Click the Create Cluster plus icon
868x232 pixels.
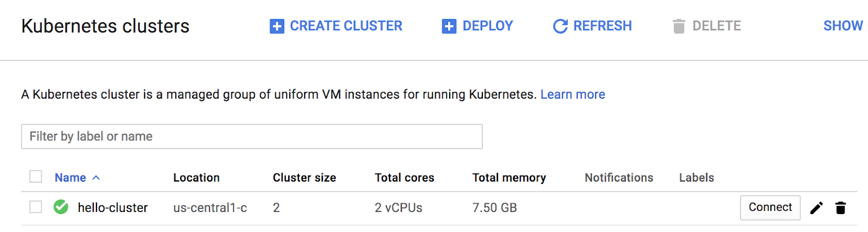click(x=277, y=26)
